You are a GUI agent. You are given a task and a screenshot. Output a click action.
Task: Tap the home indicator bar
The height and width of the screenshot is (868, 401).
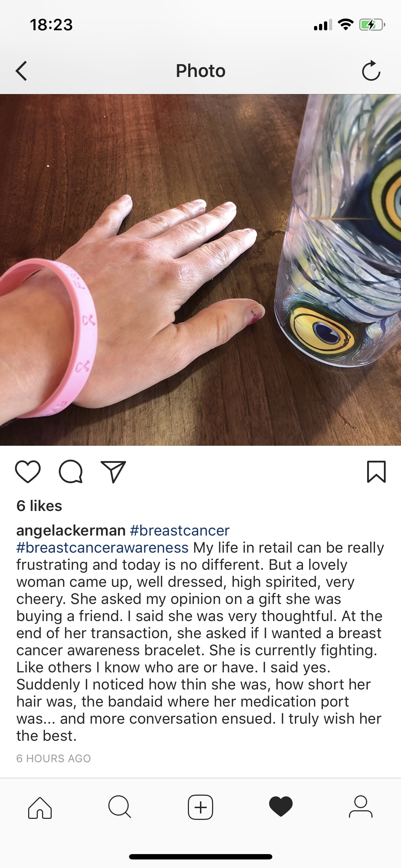coord(201,857)
